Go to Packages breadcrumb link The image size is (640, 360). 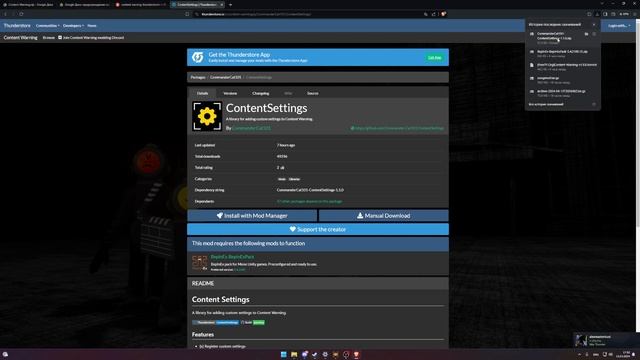(198, 77)
